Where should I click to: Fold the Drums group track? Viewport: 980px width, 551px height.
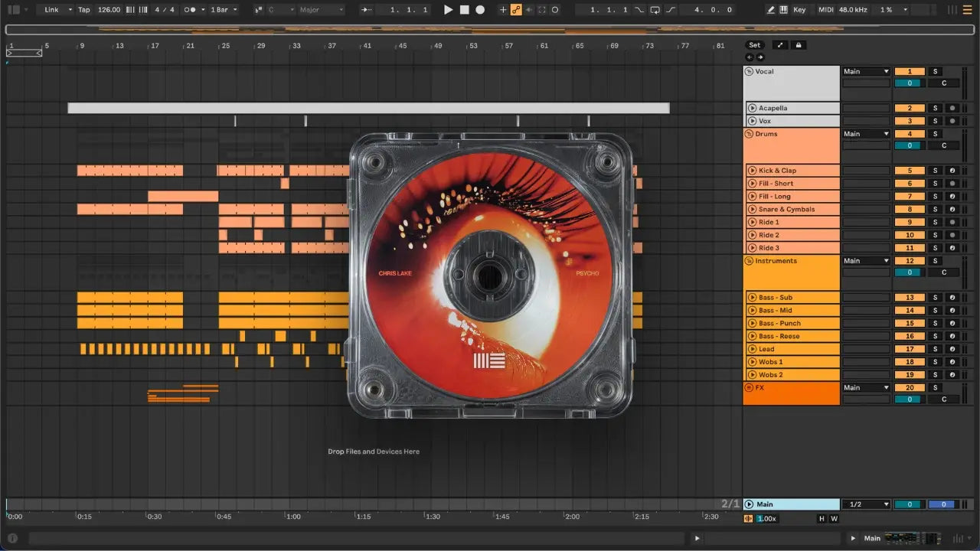pos(749,134)
